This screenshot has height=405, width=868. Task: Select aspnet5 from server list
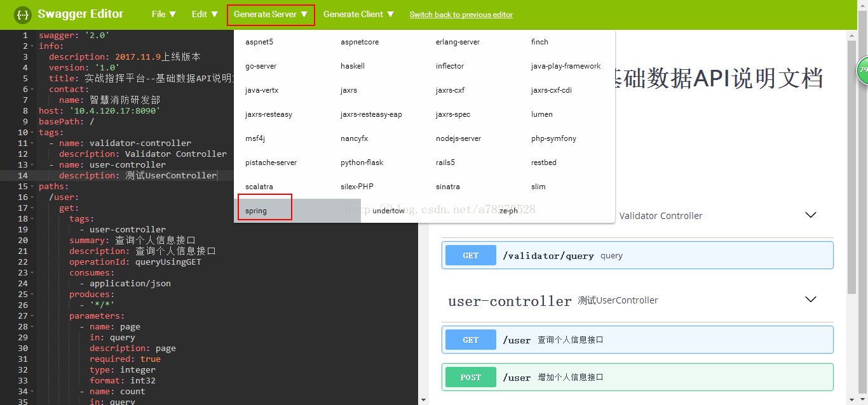259,42
